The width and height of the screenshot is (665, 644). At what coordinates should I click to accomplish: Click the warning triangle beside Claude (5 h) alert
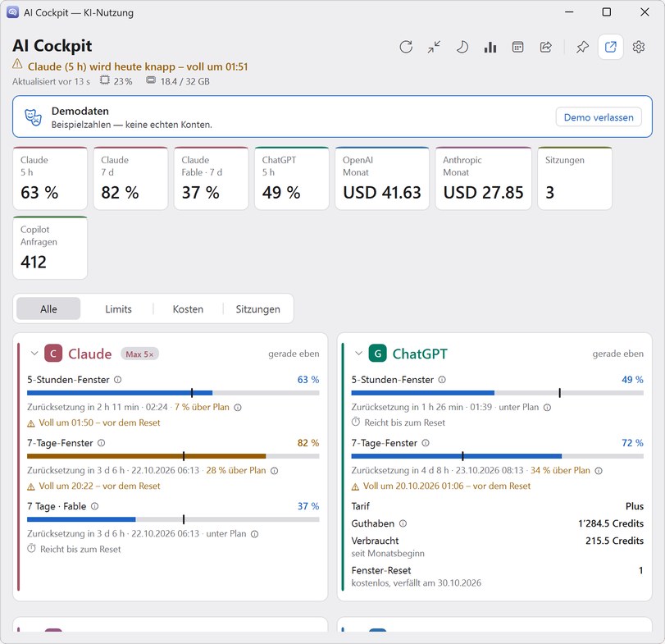click(x=17, y=64)
